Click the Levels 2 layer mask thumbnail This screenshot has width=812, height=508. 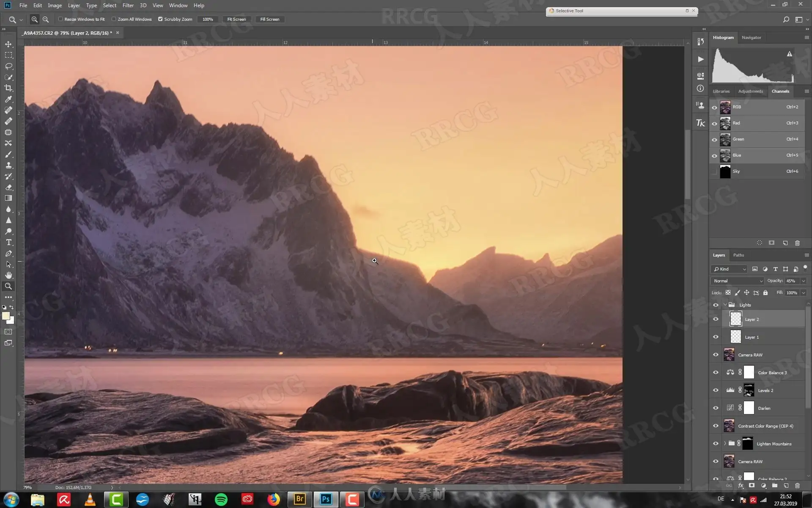coord(749,390)
